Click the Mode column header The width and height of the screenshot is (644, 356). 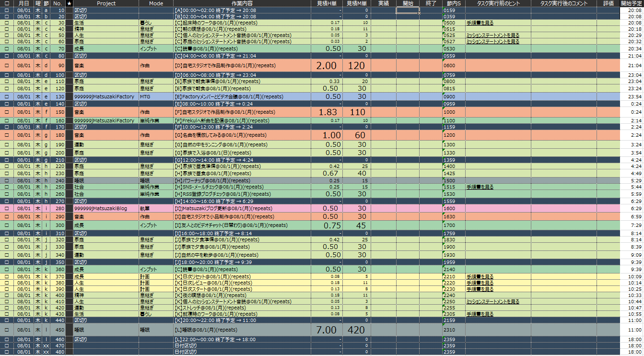click(156, 3)
